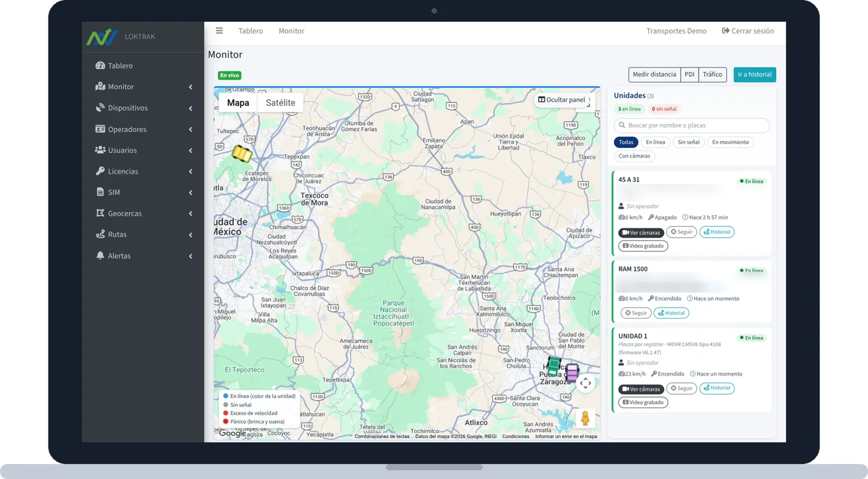This screenshot has height=479, width=868.
Task: Click Combinaciones de teclas map link
Action: (x=382, y=436)
